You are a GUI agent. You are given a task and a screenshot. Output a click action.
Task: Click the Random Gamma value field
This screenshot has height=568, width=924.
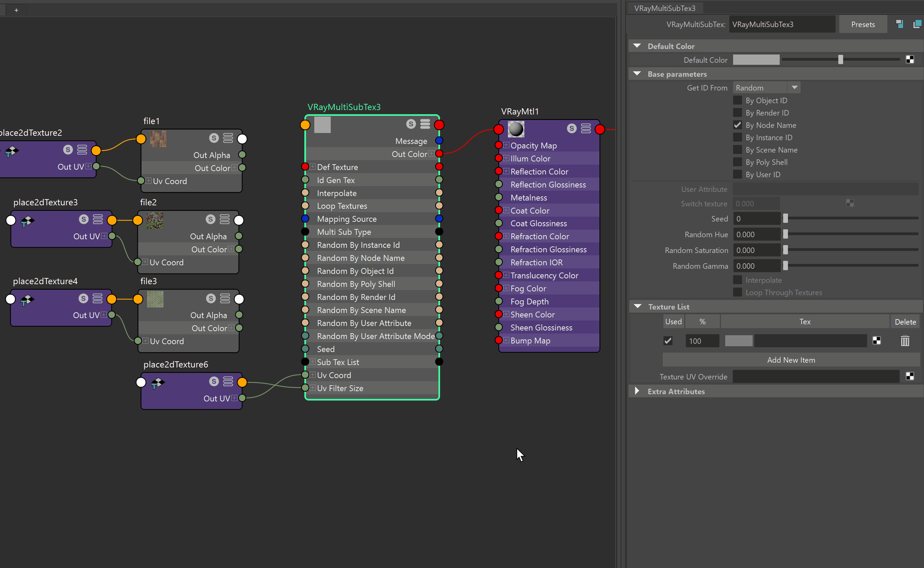click(x=756, y=266)
